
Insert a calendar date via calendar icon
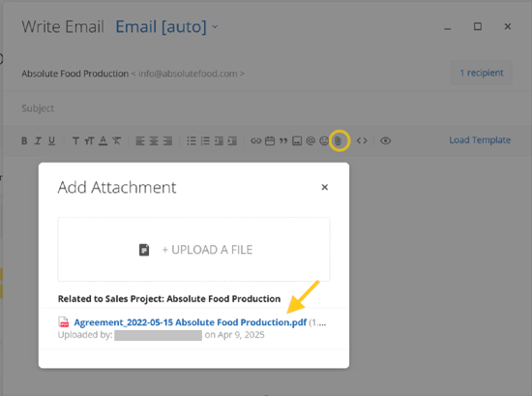click(x=270, y=140)
